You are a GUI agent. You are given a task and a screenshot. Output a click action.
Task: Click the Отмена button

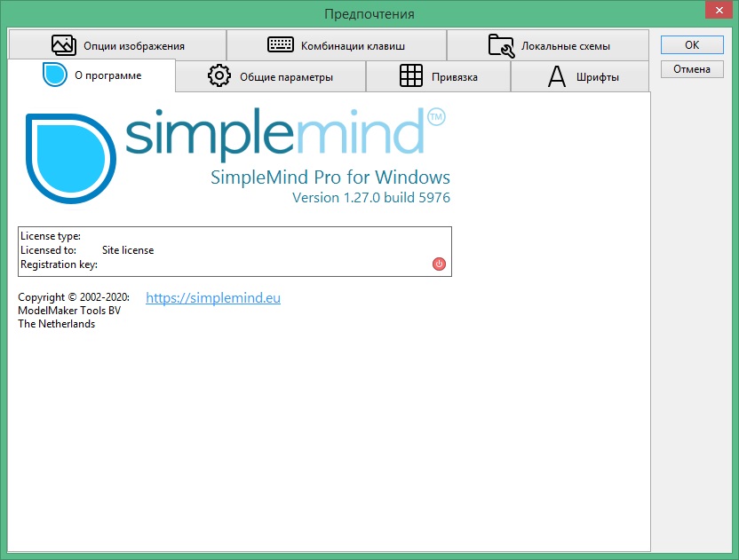692,69
